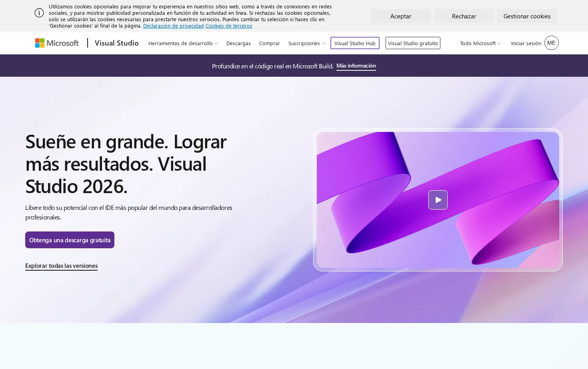Reject cookies with Rechazar button

[x=464, y=16]
